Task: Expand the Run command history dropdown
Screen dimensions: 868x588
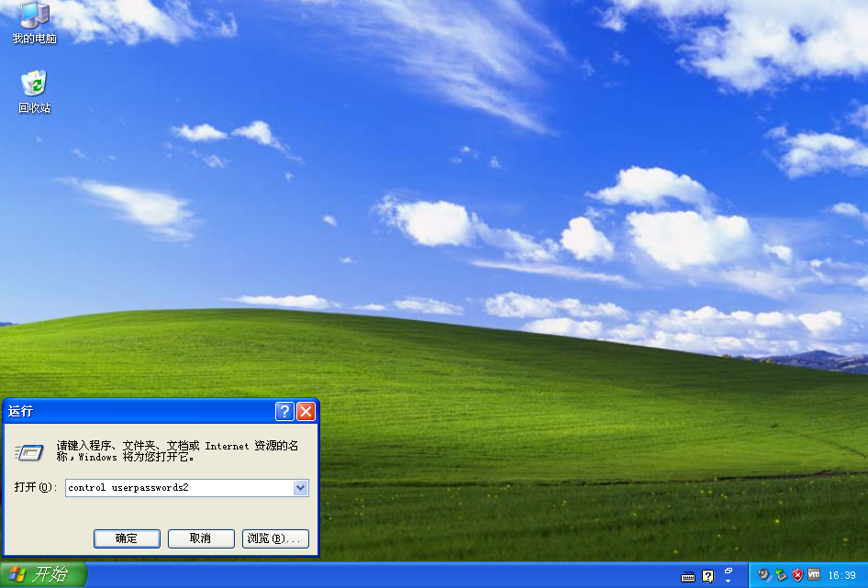Action: click(x=301, y=487)
